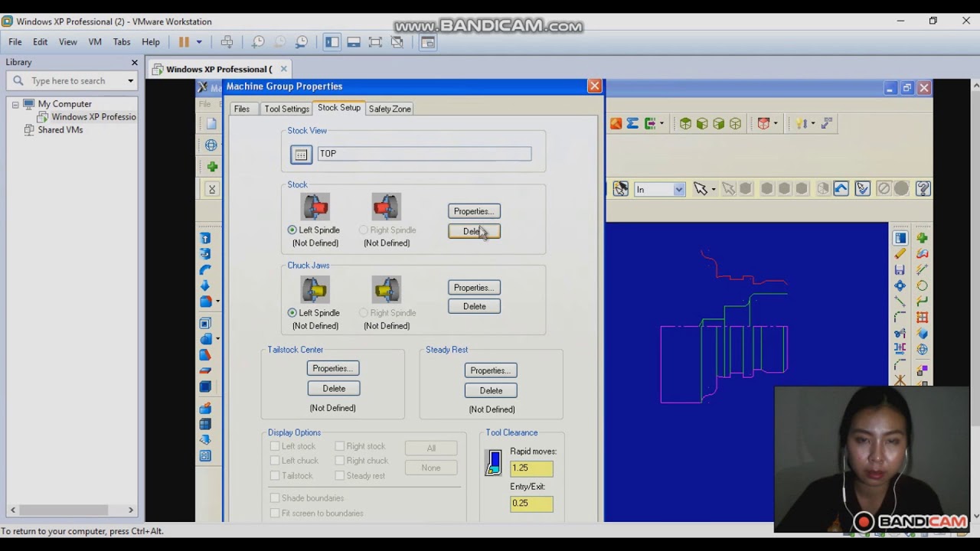Click the light bulb icon in Mastercam toolbar
This screenshot has height=551, width=980.
click(x=802, y=123)
